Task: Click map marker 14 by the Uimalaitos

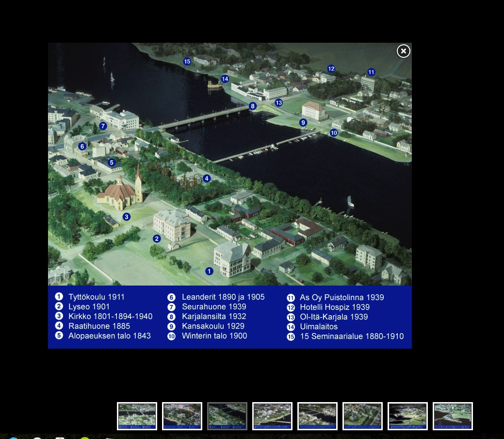Action: [225, 79]
